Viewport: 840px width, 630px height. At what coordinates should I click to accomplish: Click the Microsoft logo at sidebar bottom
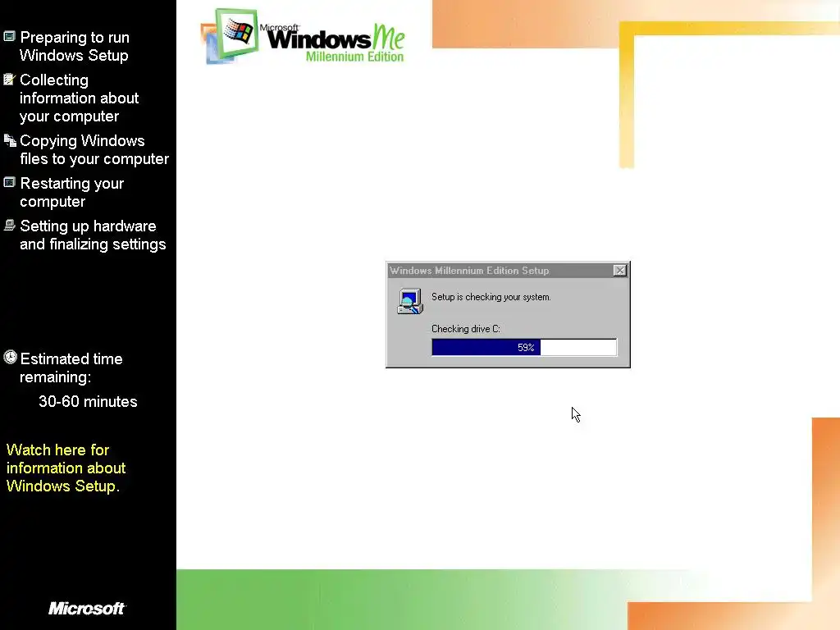point(87,608)
